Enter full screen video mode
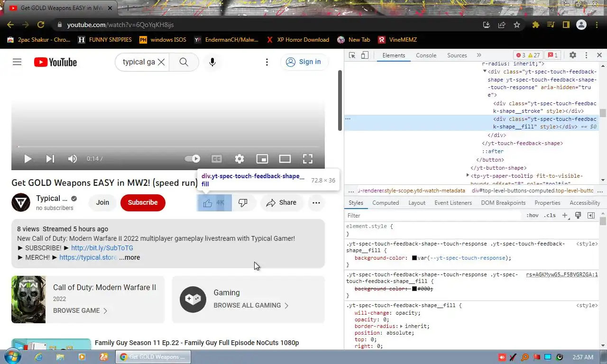The image size is (607, 364). (308, 159)
